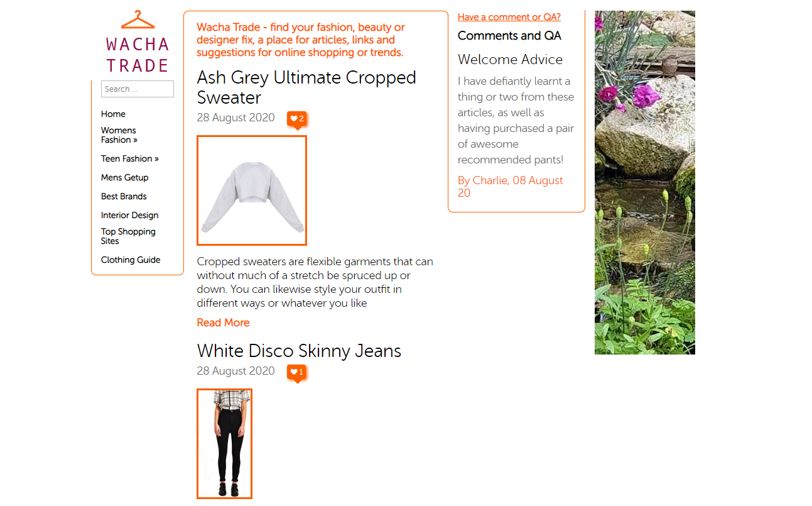812x506 pixels.
Task: Open the White Disco Skinny Jeans heading
Action: (299, 351)
